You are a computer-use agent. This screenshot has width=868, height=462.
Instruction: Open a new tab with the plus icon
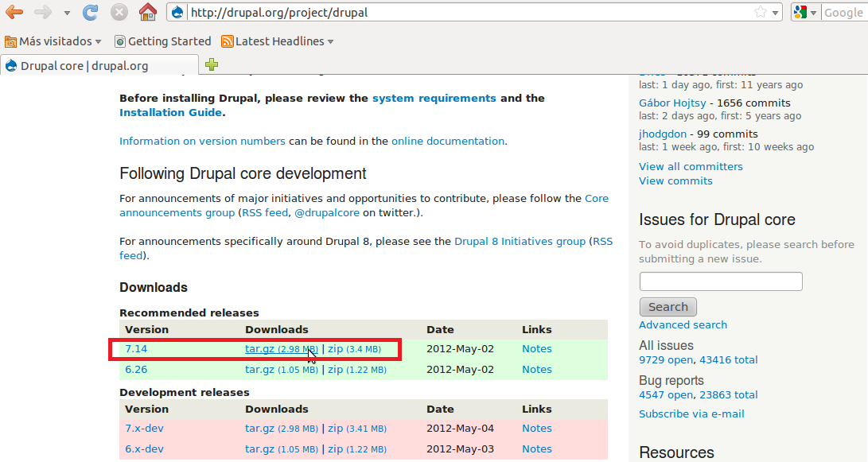click(x=212, y=64)
